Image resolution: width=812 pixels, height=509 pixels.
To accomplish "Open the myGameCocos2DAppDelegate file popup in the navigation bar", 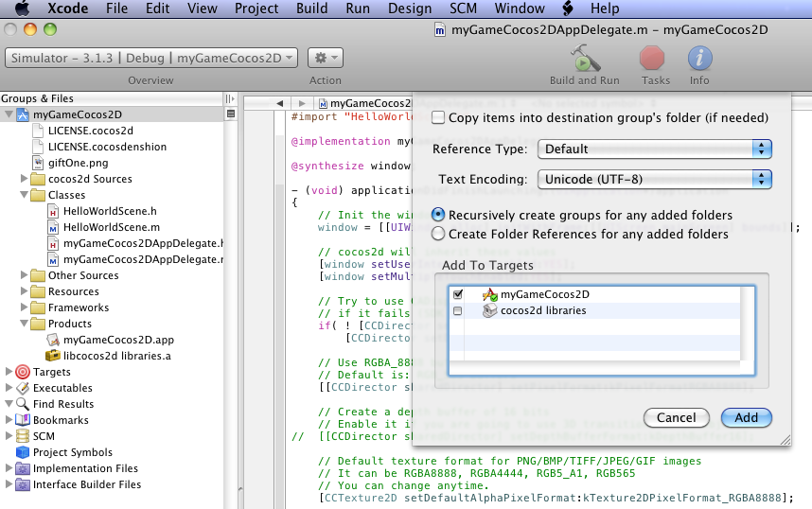I will [x=365, y=103].
